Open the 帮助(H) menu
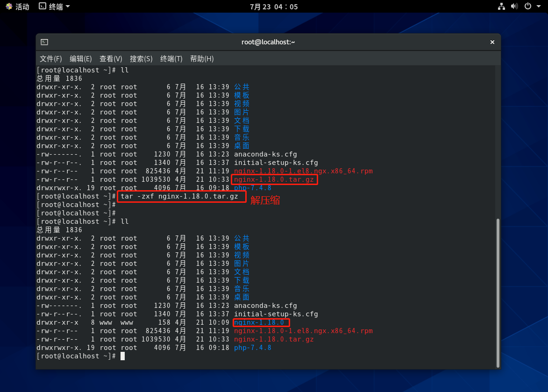The image size is (548, 392). point(202,59)
